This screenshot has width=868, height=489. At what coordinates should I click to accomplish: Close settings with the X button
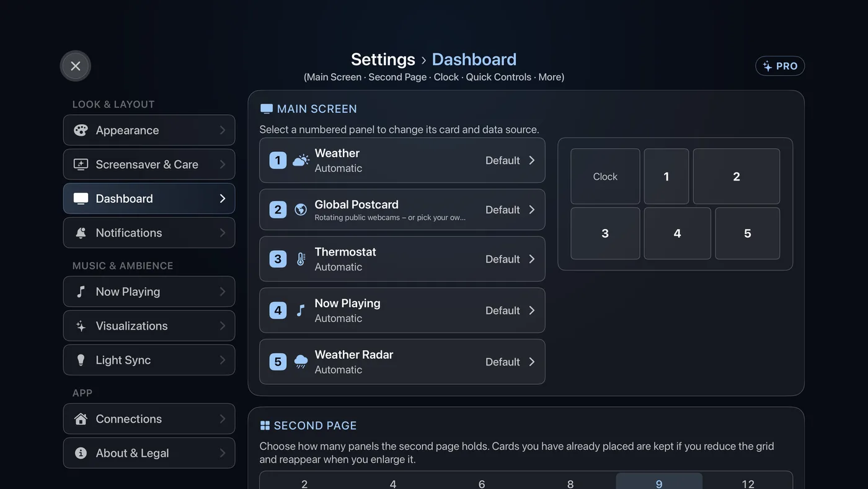pyautogui.click(x=76, y=66)
